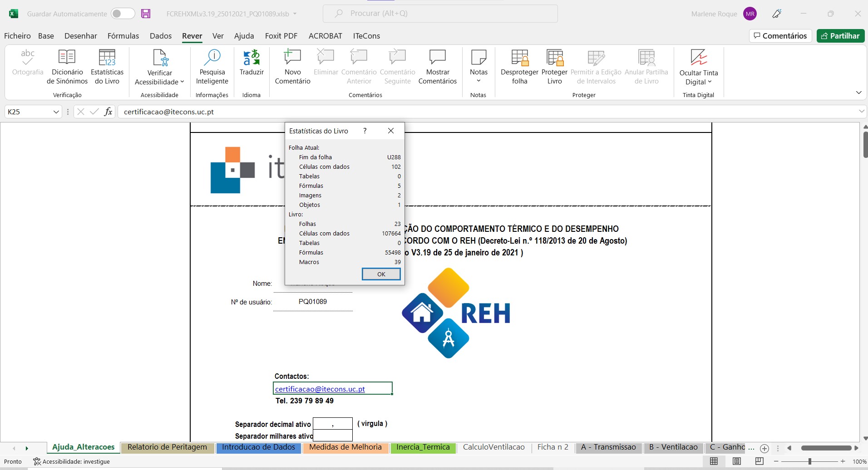Click the Verificar Acessibilidade icon
The image size is (868, 470).
click(160, 58)
